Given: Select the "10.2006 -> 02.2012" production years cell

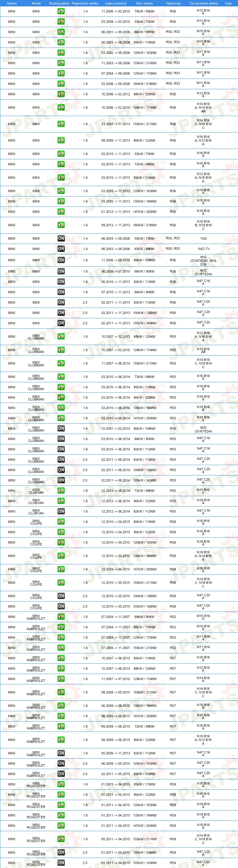Looking at the screenshot, I should (x=115, y=94).
